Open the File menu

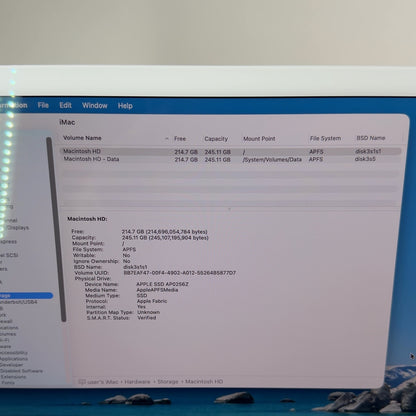[43, 105]
